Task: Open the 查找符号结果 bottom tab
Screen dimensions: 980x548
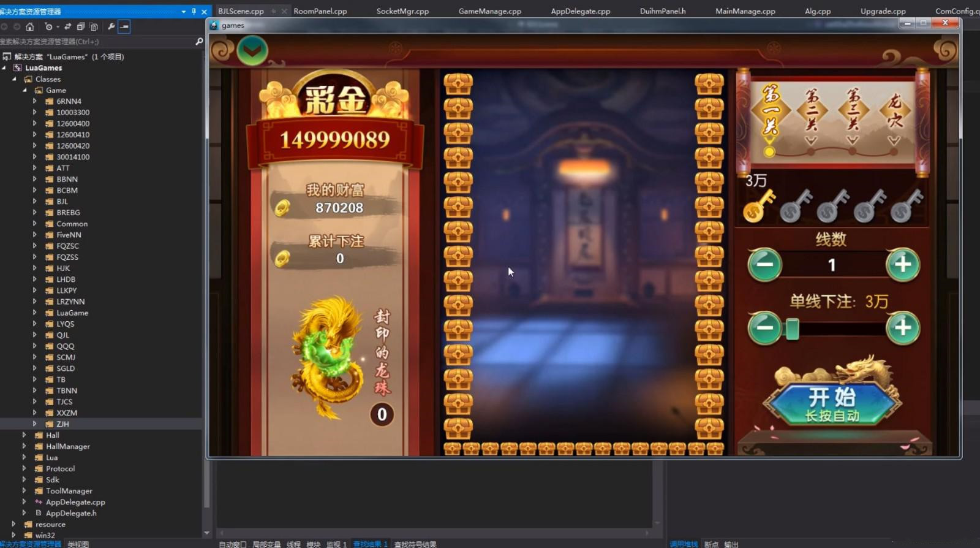Action: point(415,544)
